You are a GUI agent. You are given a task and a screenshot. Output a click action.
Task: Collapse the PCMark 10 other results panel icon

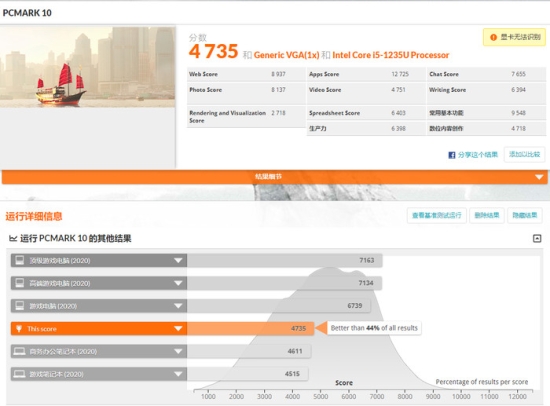coord(537,239)
